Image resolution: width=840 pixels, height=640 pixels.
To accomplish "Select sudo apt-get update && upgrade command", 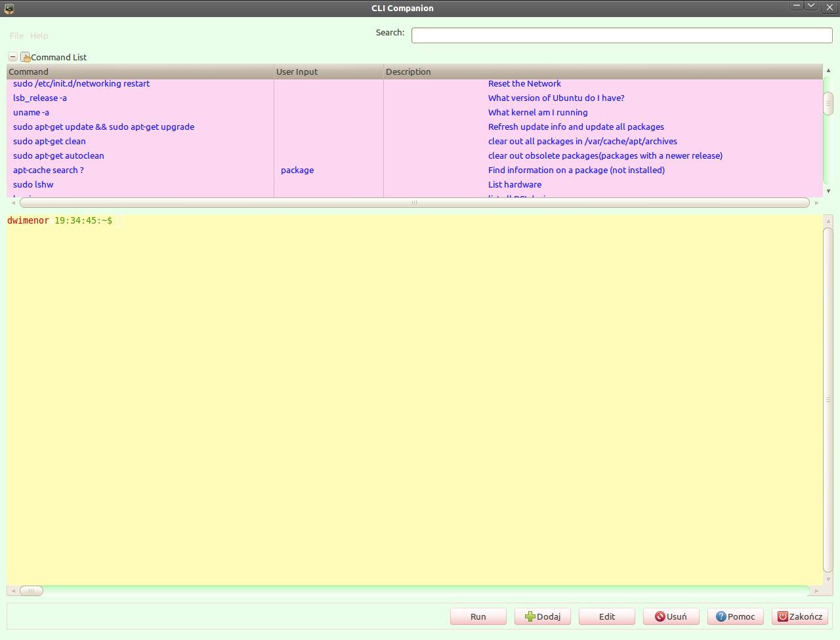I will (104, 127).
